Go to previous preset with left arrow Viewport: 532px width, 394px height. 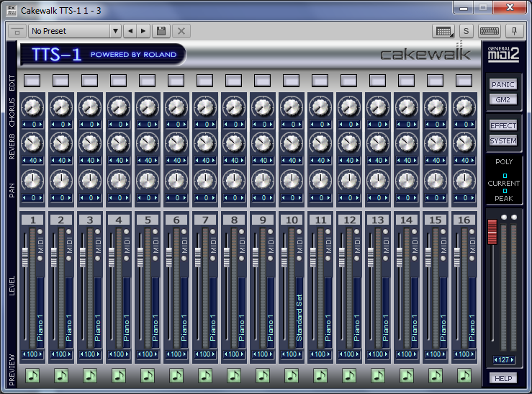click(130, 31)
